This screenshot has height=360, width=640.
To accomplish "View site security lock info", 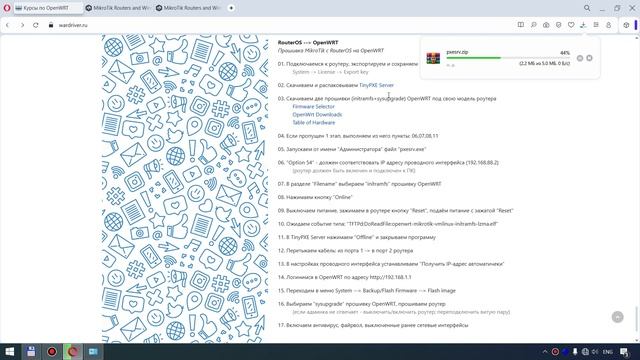I will [51, 25].
